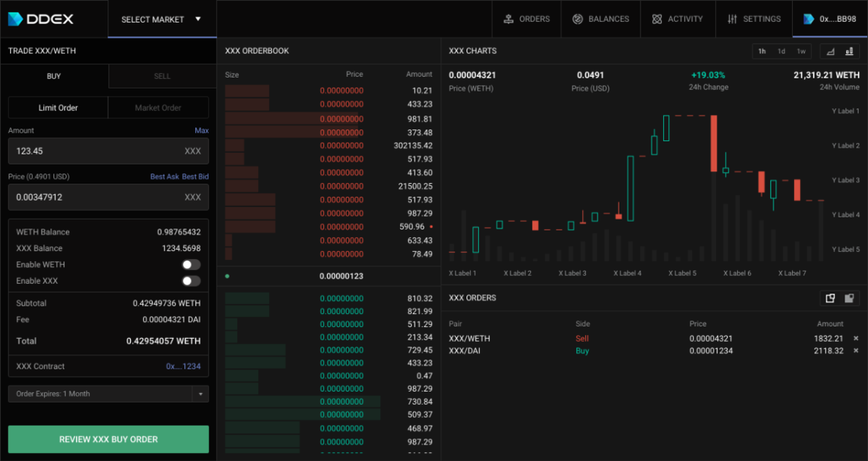Open the Select Market dropdown
This screenshot has width=868, height=461.
[x=162, y=20]
